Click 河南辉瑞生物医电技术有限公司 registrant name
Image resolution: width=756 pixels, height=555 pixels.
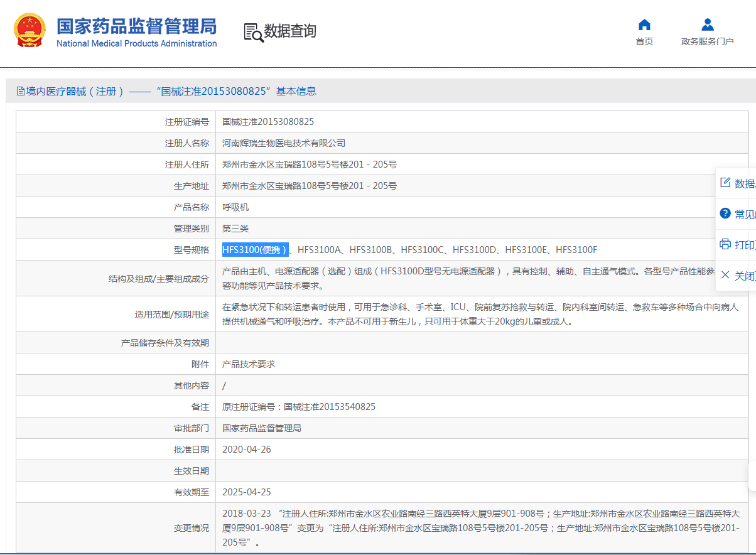point(284,143)
